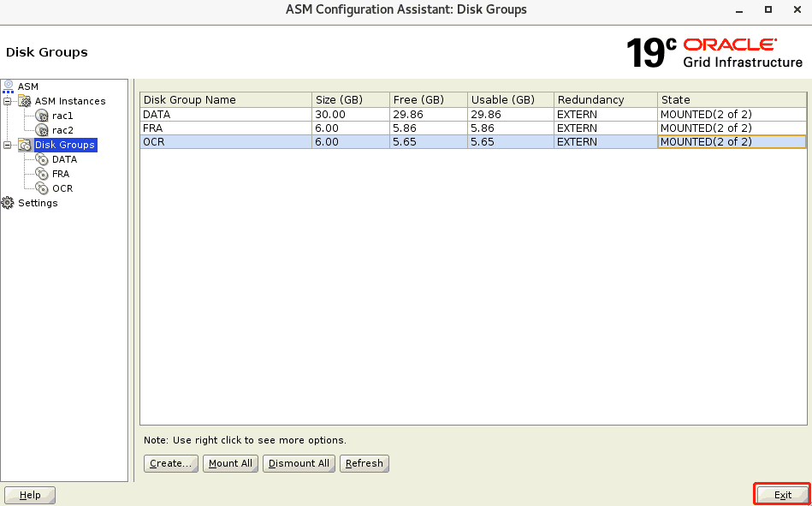Click the rac2 instance icon
The height and width of the screenshot is (506, 812).
(x=42, y=130)
